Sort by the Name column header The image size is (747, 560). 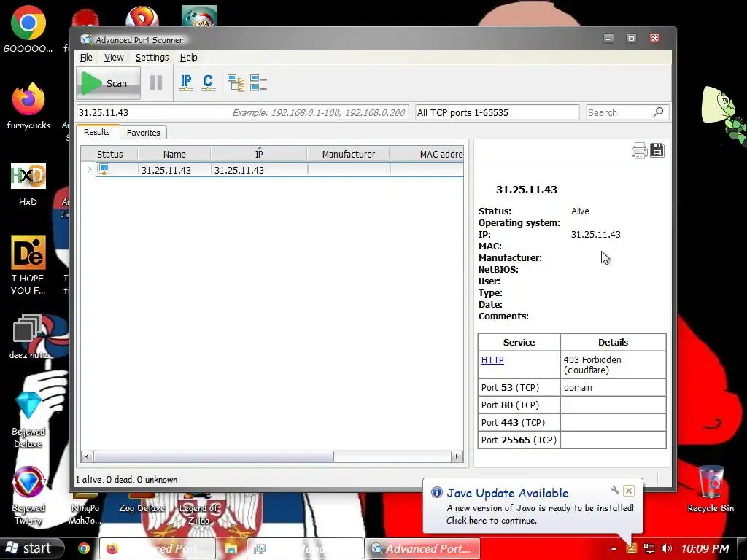pyautogui.click(x=174, y=154)
